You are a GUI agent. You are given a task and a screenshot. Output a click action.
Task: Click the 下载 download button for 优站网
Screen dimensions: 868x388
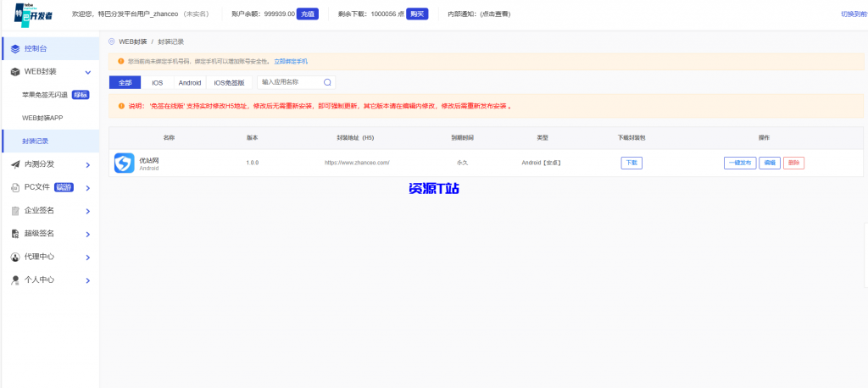point(632,164)
